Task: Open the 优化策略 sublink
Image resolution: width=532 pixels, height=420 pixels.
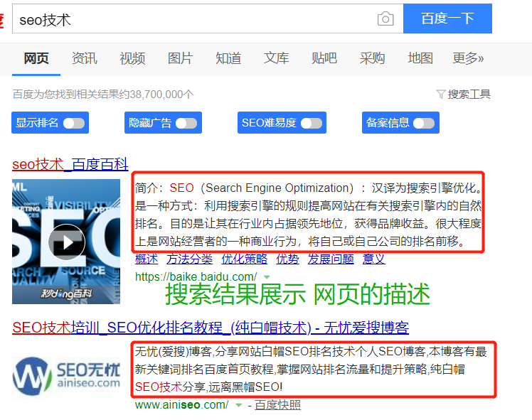Action: [244, 259]
